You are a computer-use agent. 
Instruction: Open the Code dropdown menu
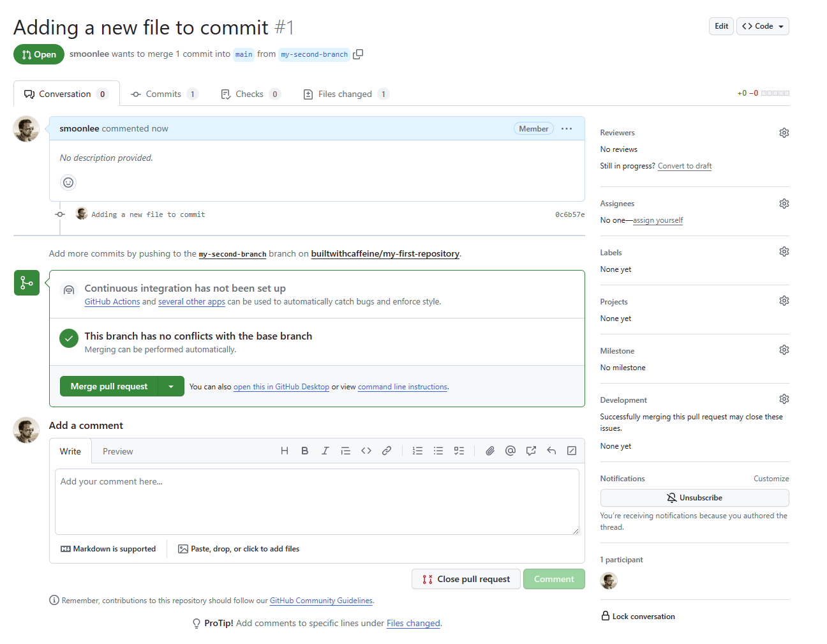763,26
